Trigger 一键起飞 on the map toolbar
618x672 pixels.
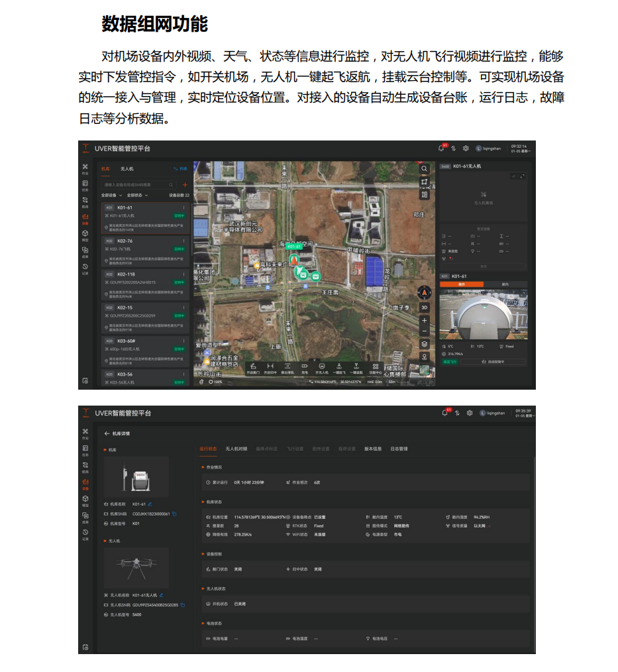tap(338, 366)
